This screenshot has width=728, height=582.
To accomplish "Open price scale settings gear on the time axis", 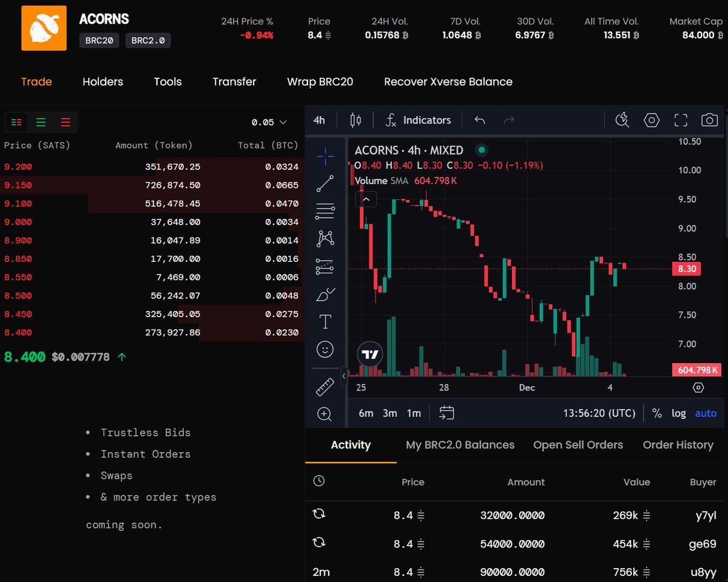I will (698, 387).
